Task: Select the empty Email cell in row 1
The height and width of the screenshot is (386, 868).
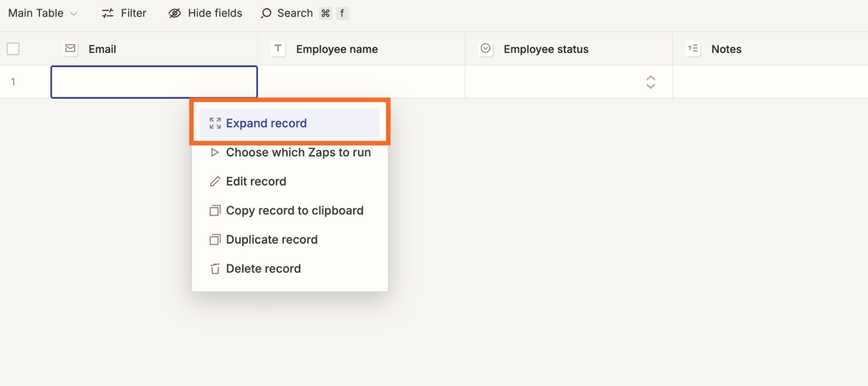Action: point(154,82)
